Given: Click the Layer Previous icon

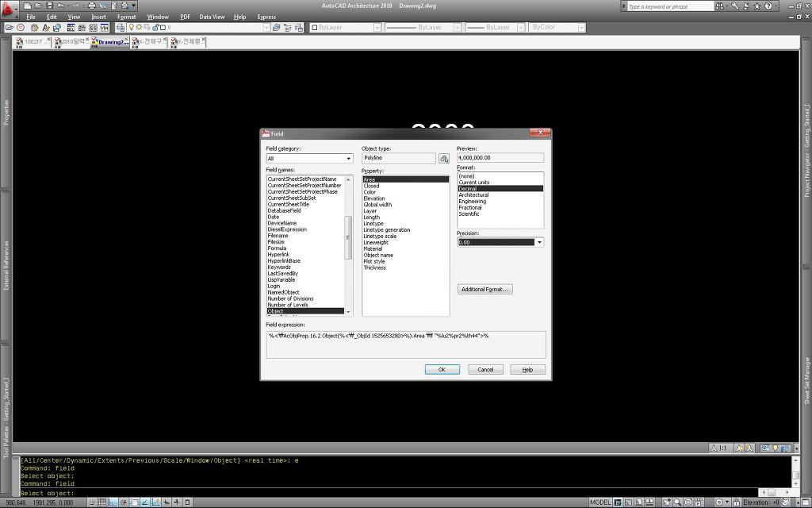Looking at the screenshot, I should coord(287,27).
